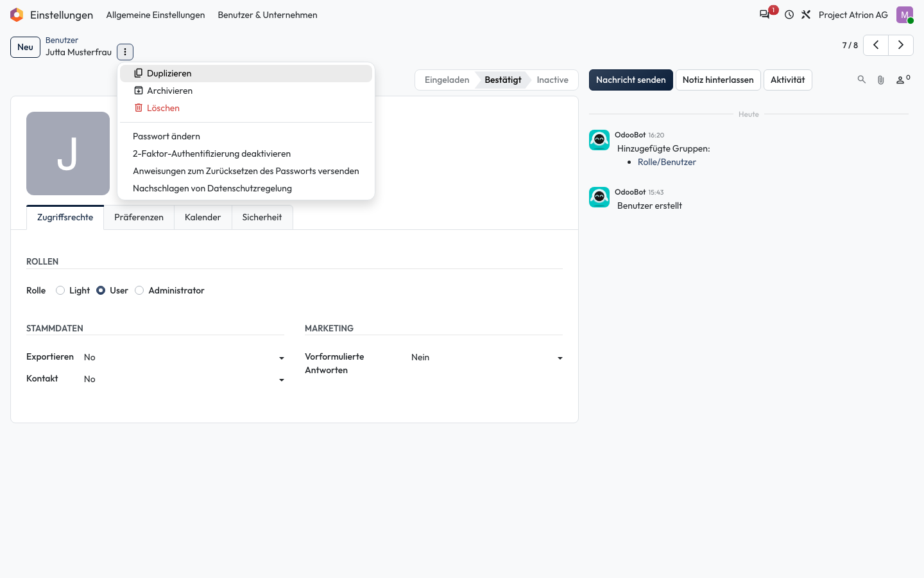Image resolution: width=924 pixels, height=578 pixels.
Task: Select Anweisungen zum Zurücksetzen des Passworts versenden
Action: point(246,171)
